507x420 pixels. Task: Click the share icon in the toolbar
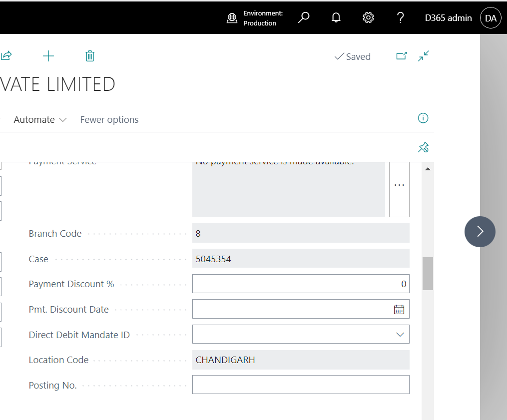6,55
